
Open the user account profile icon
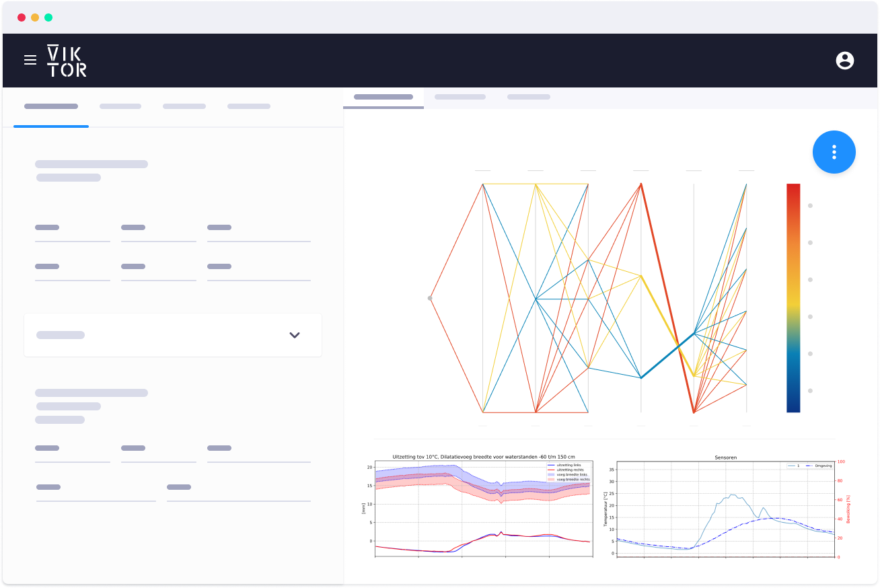coord(845,61)
